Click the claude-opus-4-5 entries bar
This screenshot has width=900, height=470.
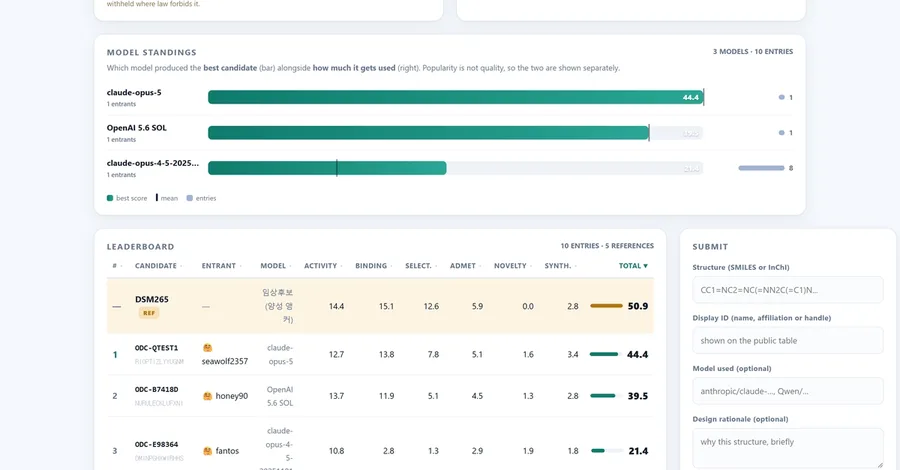point(761,168)
